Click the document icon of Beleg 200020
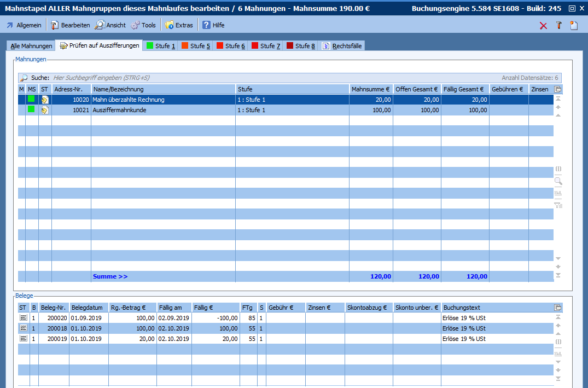 pyautogui.click(x=23, y=318)
